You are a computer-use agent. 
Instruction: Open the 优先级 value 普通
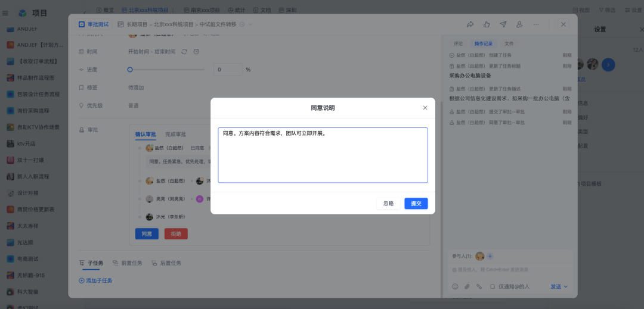(x=134, y=105)
